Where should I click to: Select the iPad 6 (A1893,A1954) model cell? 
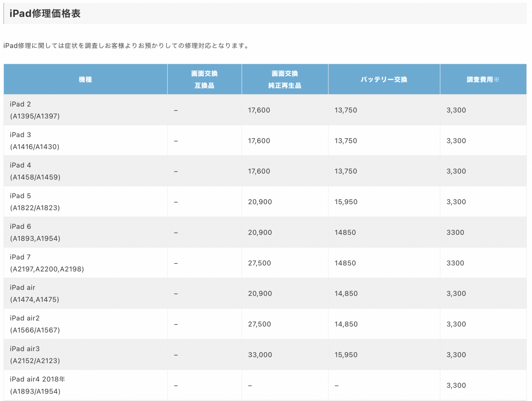(35, 232)
